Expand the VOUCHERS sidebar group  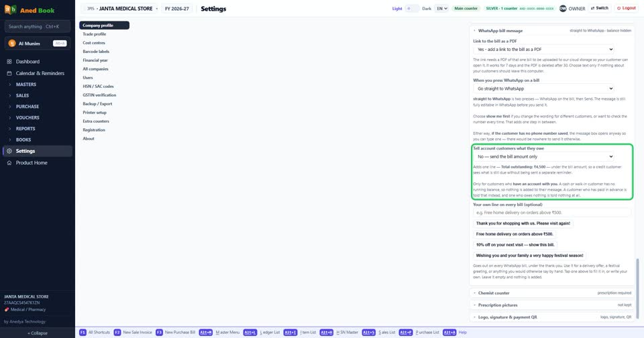pos(38,117)
